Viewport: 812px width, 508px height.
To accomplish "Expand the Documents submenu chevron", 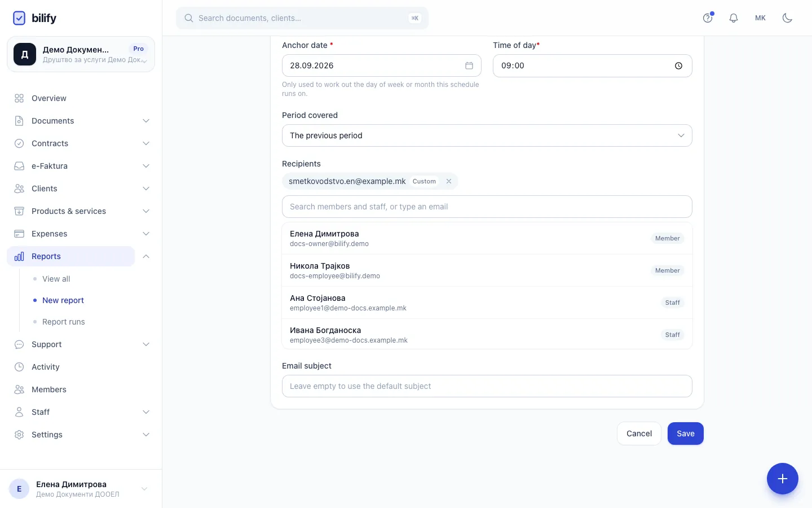I will pos(146,121).
